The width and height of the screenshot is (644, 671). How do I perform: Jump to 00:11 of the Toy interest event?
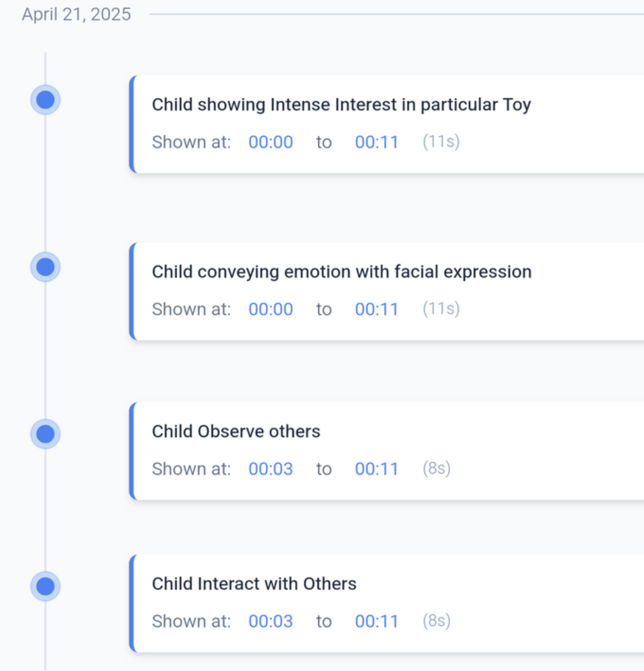(376, 142)
